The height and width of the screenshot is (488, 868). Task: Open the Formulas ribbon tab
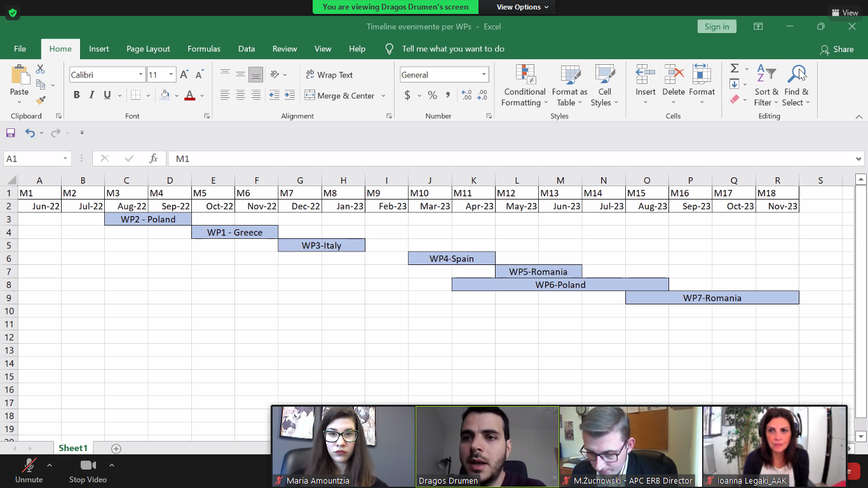[x=204, y=49]
